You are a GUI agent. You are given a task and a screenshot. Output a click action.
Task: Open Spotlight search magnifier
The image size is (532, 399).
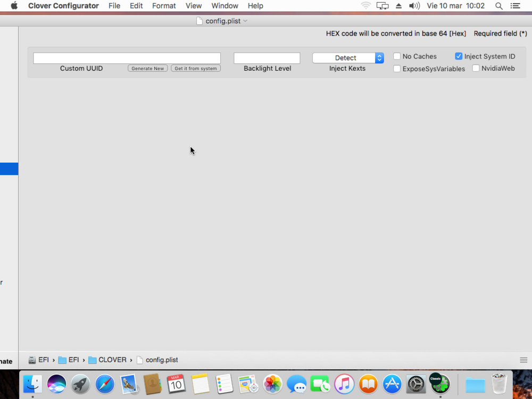[499, 6]
